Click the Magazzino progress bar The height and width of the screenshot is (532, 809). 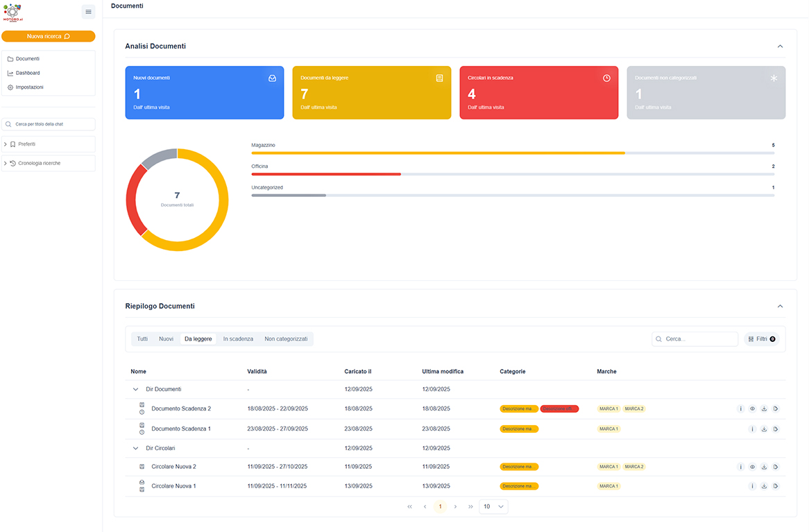tap(513, 153)
